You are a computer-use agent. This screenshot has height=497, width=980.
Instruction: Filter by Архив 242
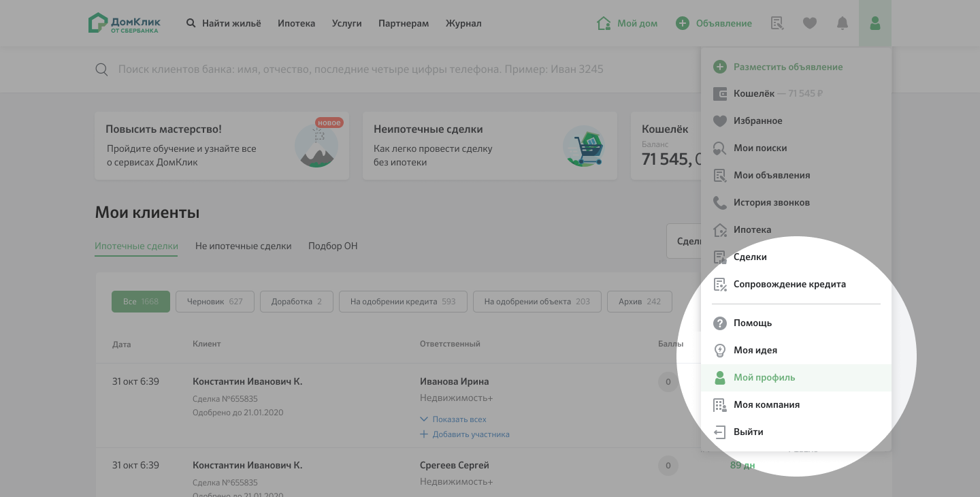tap(640, 302)
